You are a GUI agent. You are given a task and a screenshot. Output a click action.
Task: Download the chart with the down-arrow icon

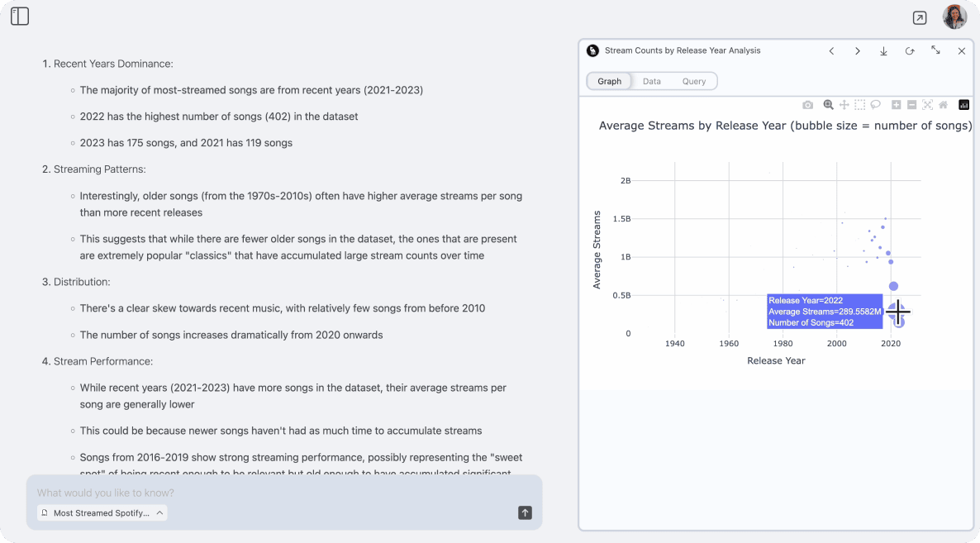pyautogui.click(x=883, y=51)
